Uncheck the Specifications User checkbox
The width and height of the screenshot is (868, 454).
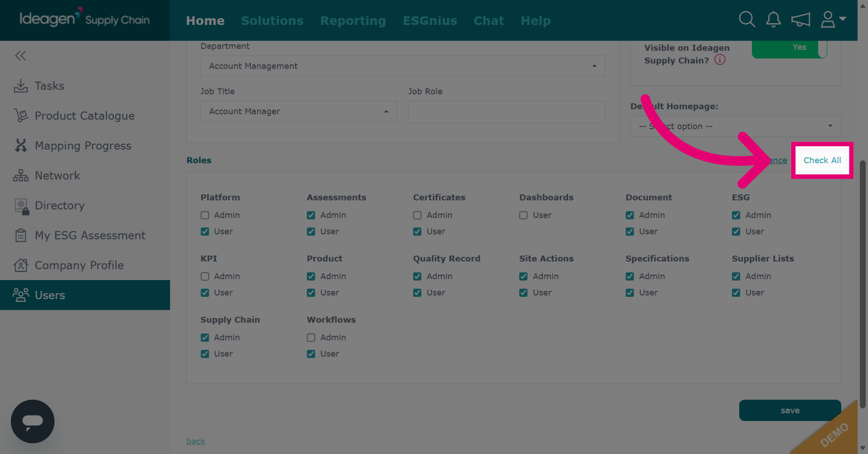pyautogui.click(x=630, y=293)
